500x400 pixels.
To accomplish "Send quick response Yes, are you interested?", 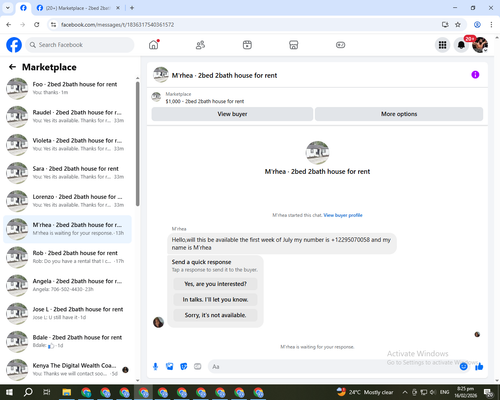I will pyautogui.click(x=215, y=284).
